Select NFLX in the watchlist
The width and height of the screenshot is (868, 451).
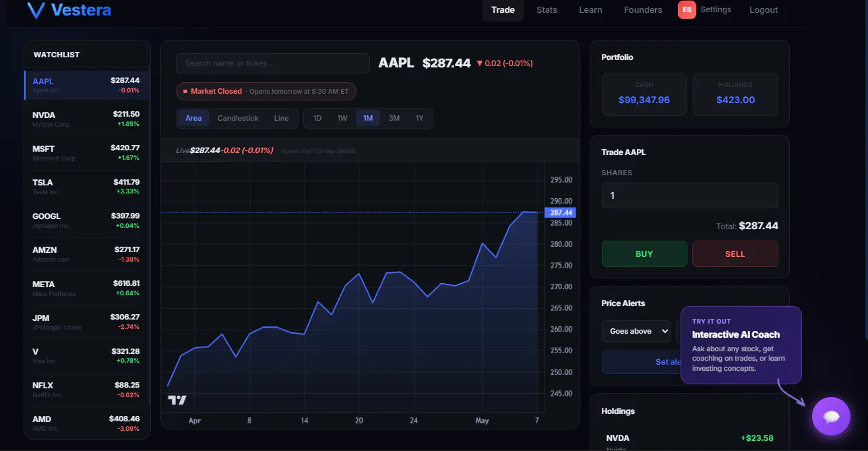[86, 390]
